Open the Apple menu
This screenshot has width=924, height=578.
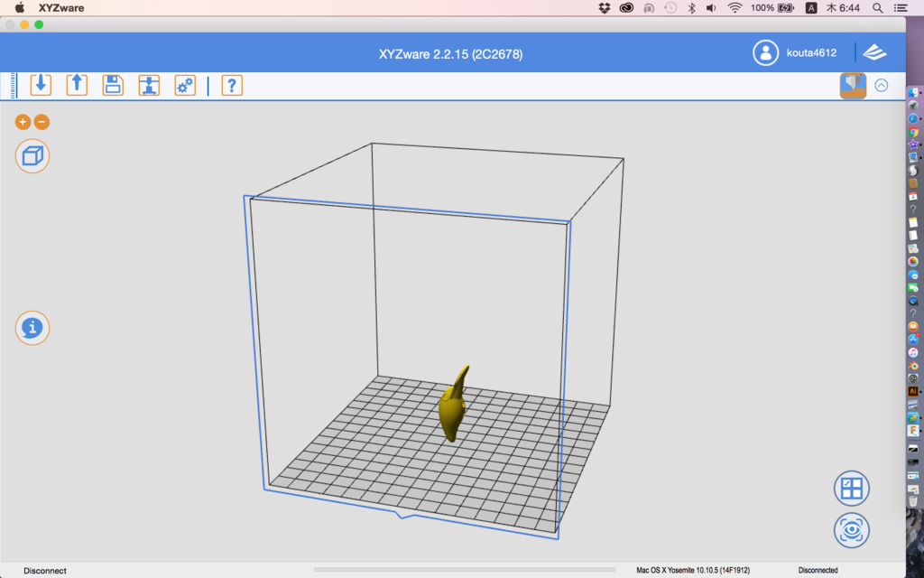click(x=19, y=7)
